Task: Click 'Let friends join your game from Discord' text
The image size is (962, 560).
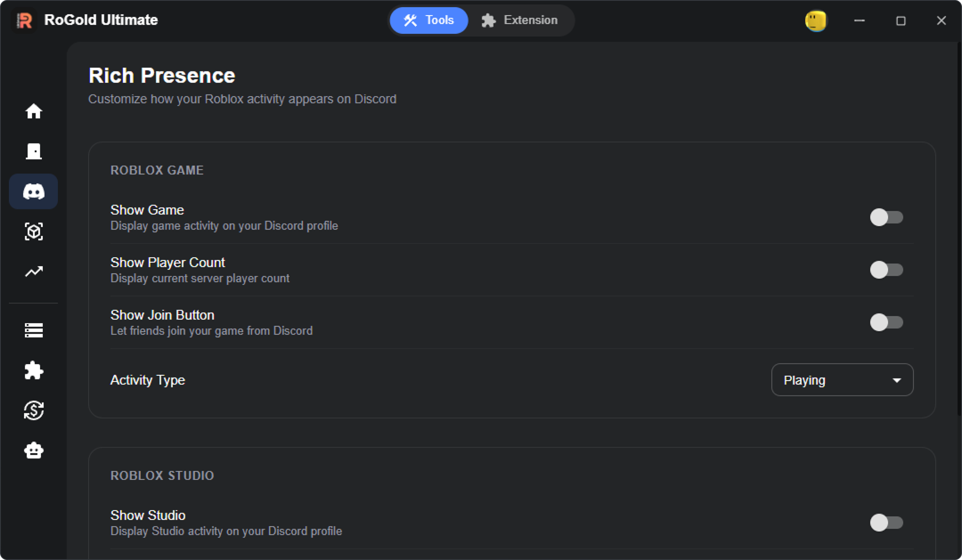Action: click(212, 331)
